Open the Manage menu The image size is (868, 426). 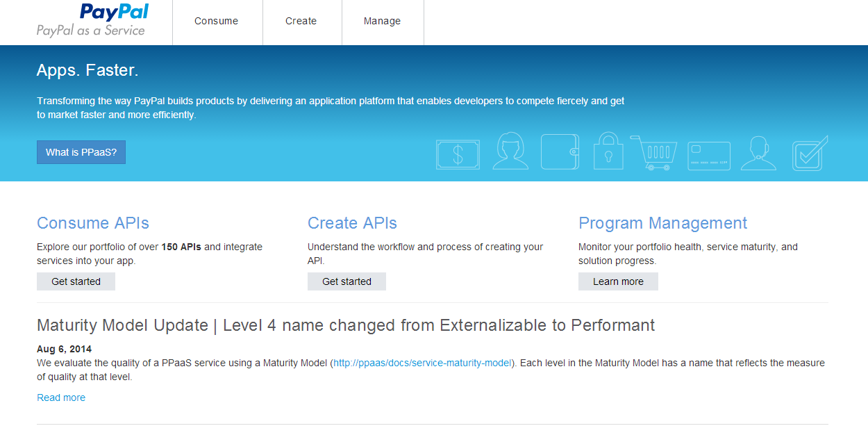coord(383,22)
